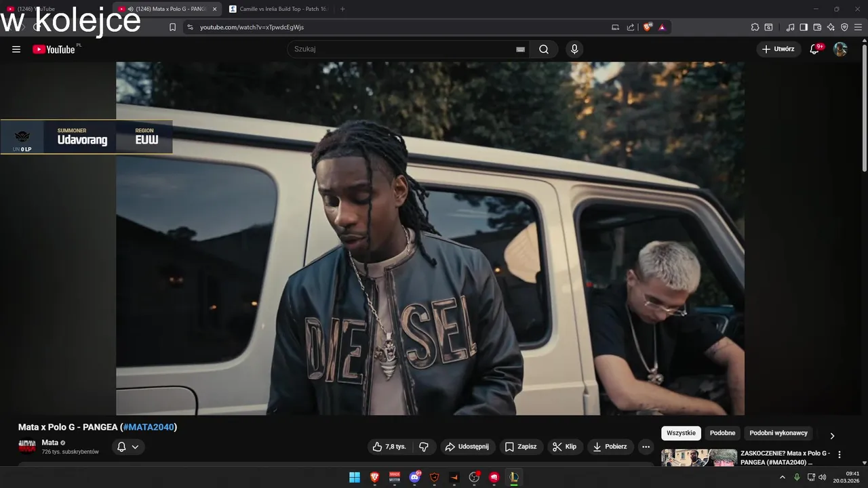
Task: Open Mata channel avatar
Action: pyautogui.click(x=27, y=447)
